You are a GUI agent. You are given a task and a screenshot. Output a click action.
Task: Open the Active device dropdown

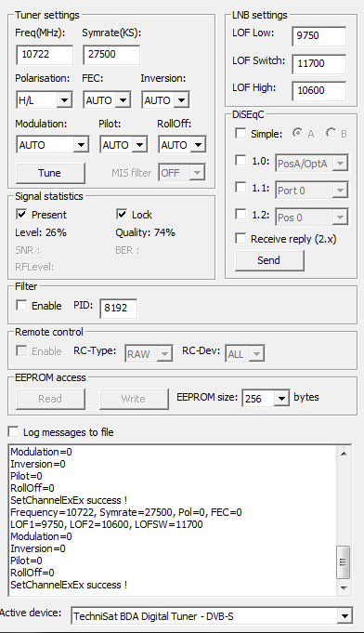click(x=212, y=616)
